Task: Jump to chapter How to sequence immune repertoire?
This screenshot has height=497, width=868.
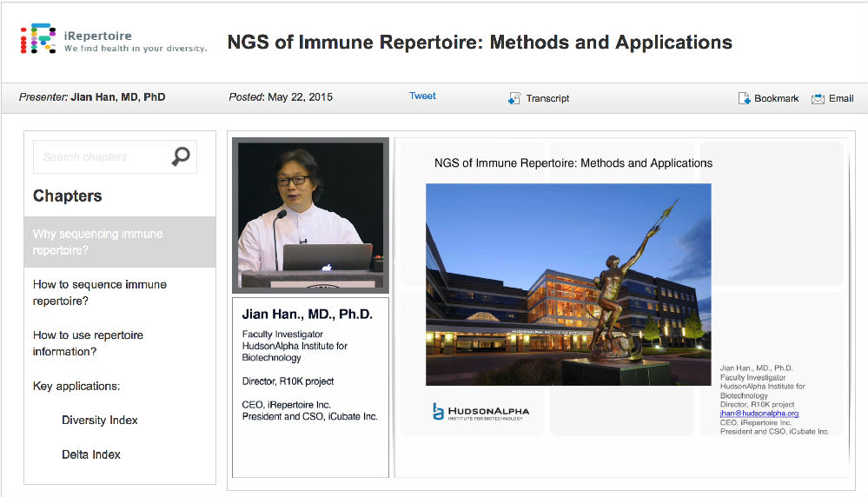Action: point(99,293)
